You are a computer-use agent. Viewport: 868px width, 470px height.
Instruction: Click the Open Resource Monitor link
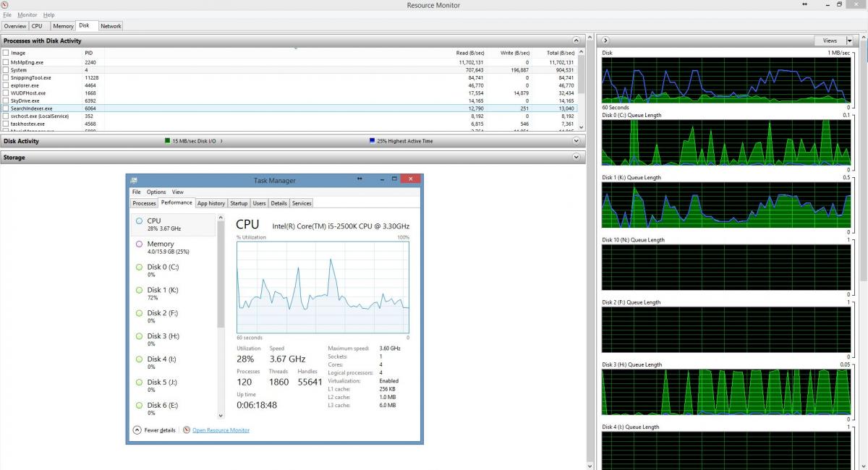pyautogui.click(x=221, y=430)
